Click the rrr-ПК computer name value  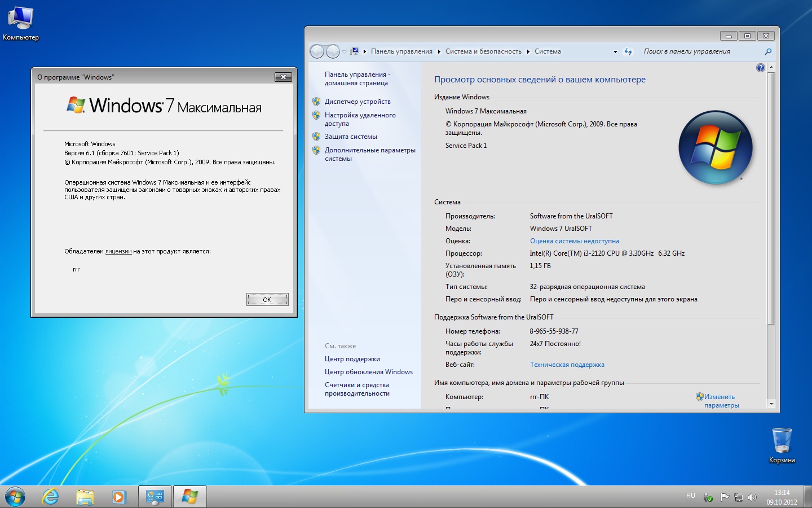539,397
